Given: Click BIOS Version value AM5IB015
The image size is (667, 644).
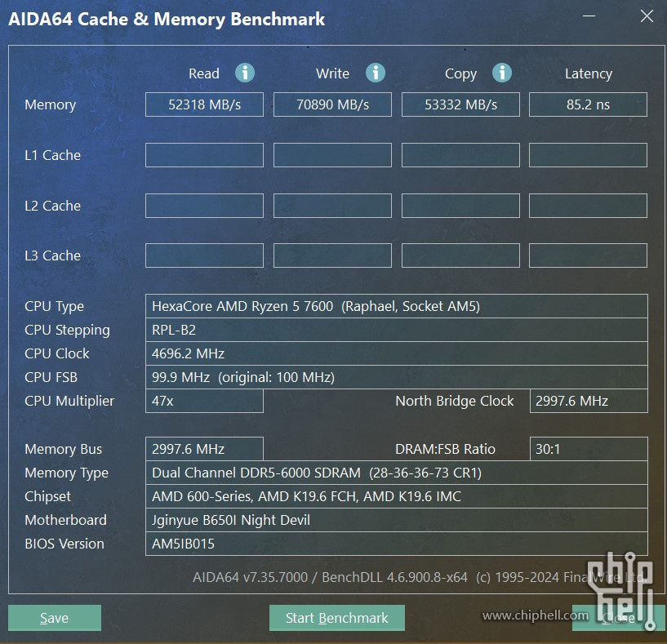Looking at the screenshot, I should point(397,544).
